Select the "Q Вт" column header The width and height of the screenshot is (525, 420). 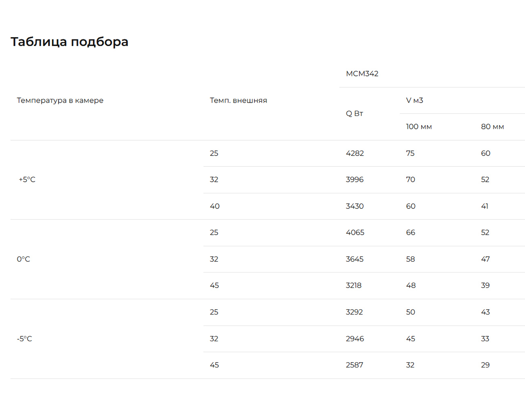[354, 113]
